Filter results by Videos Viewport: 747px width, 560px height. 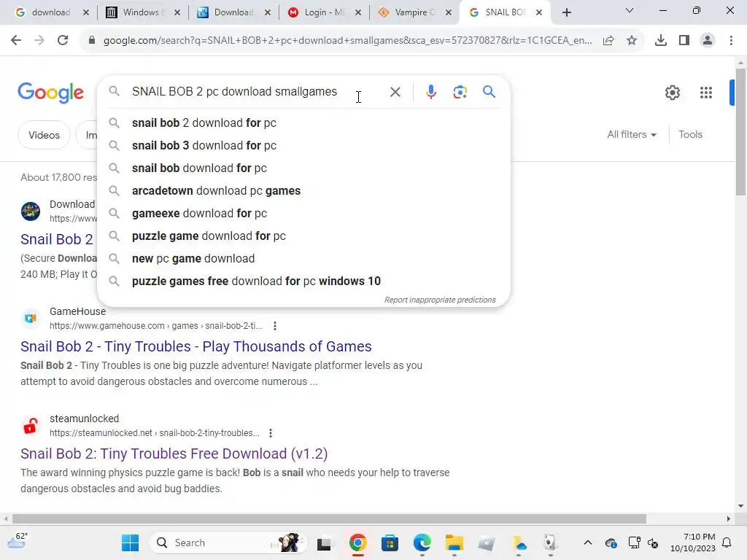[44, 135]
